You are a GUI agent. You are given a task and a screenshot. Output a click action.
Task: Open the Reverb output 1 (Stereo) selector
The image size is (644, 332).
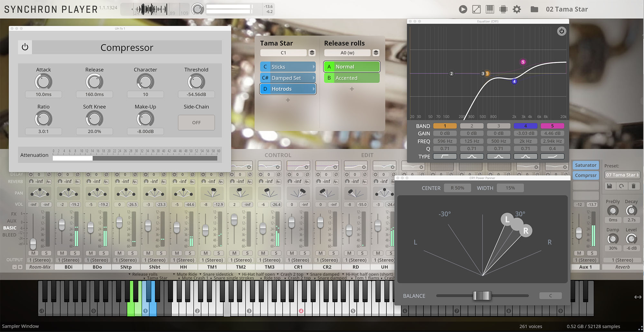[622, 260]
